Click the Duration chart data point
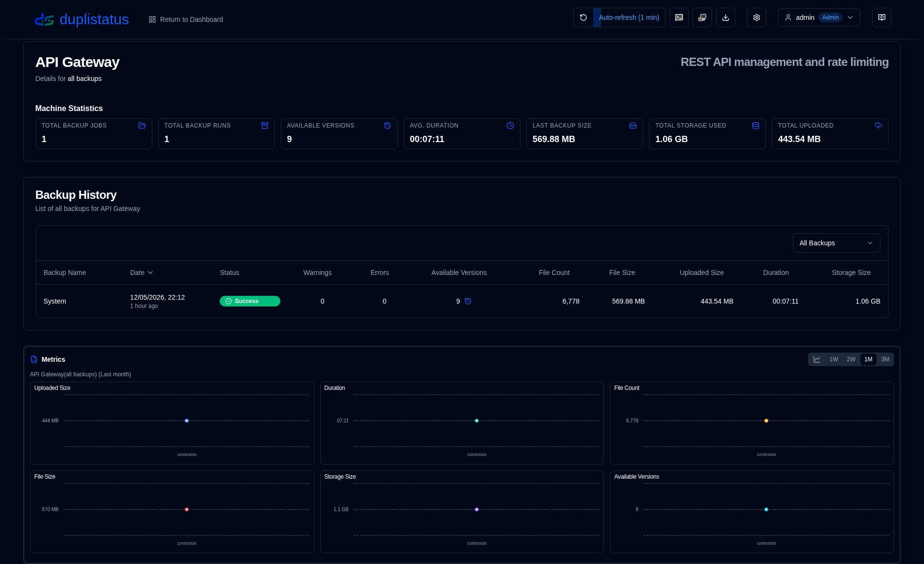Viewport: 924px width, 564px height. (x=477, y=421)
